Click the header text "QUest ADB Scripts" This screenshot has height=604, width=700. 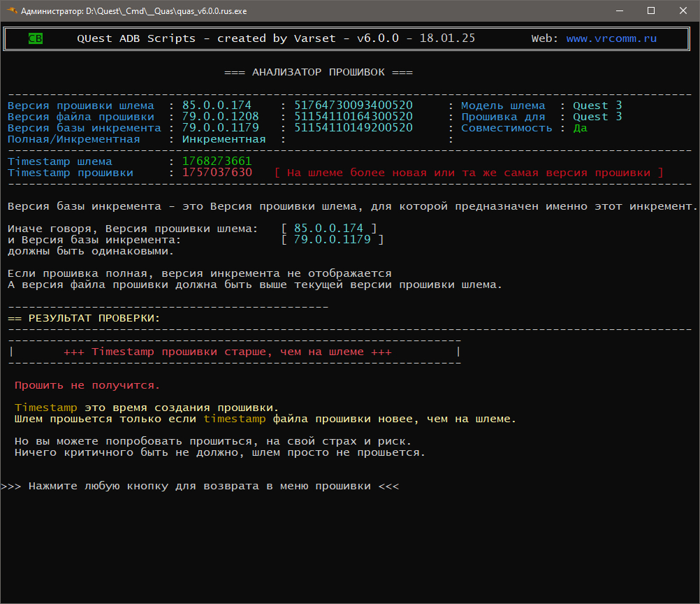tap(136, 38)
